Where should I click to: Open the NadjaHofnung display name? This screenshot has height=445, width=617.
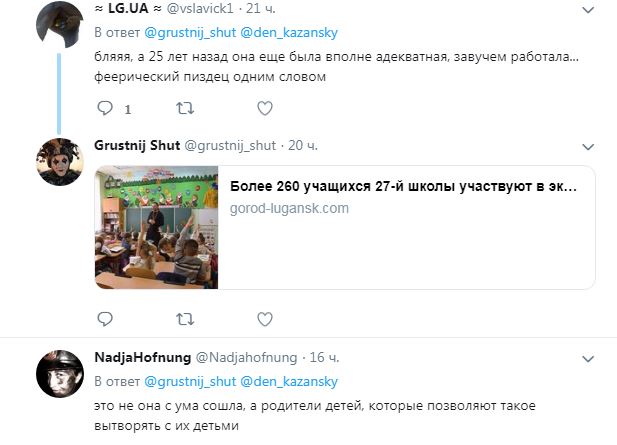(142, 357)
